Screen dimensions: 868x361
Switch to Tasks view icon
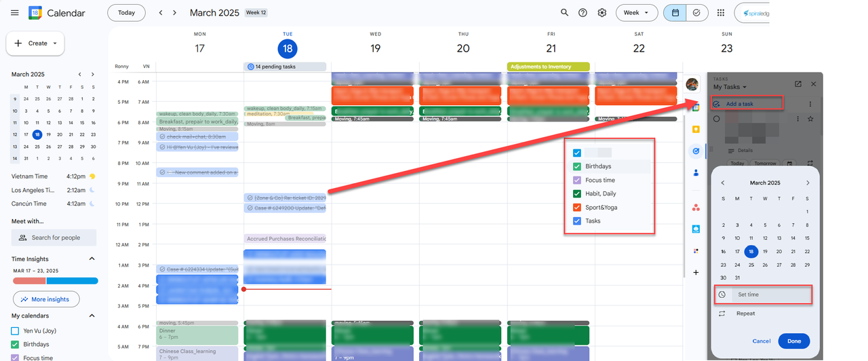pos(697,13)
